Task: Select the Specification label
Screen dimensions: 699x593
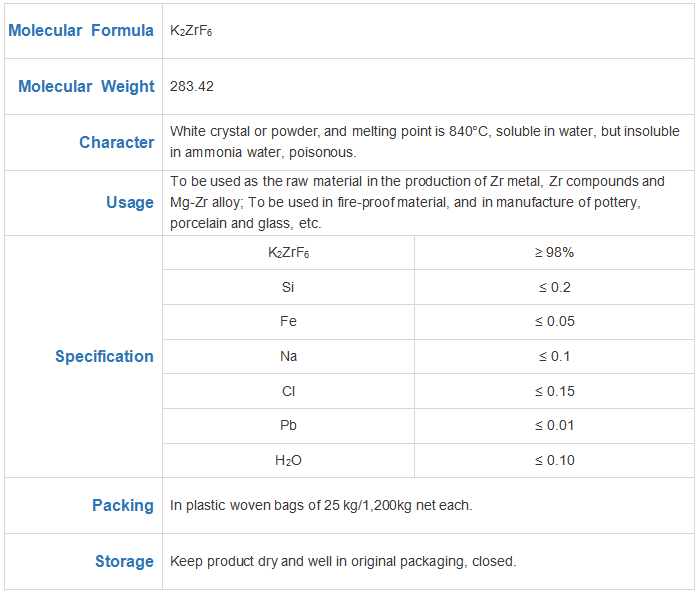Action: pos(104,356)
